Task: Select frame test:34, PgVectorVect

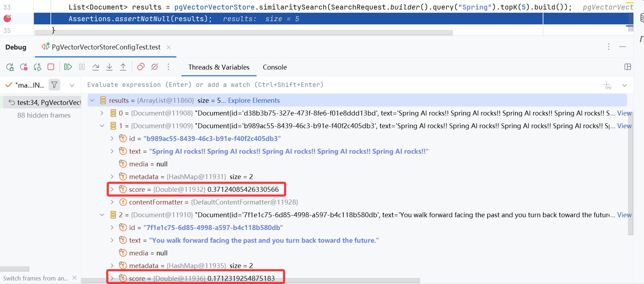Action: click(x=42, y=102)
